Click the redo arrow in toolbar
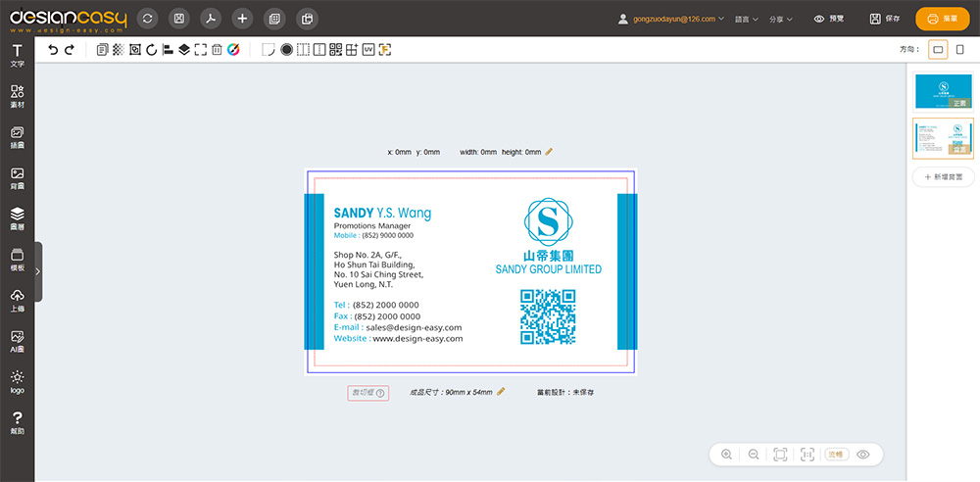Image resolution: width=980 pixels, height=482 pixels. pyautogui.click(x=69, y=49)
